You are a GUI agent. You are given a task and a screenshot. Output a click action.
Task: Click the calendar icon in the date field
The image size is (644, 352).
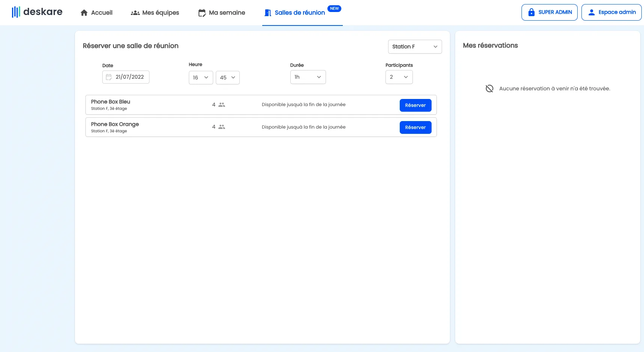(x=109, y=77)
